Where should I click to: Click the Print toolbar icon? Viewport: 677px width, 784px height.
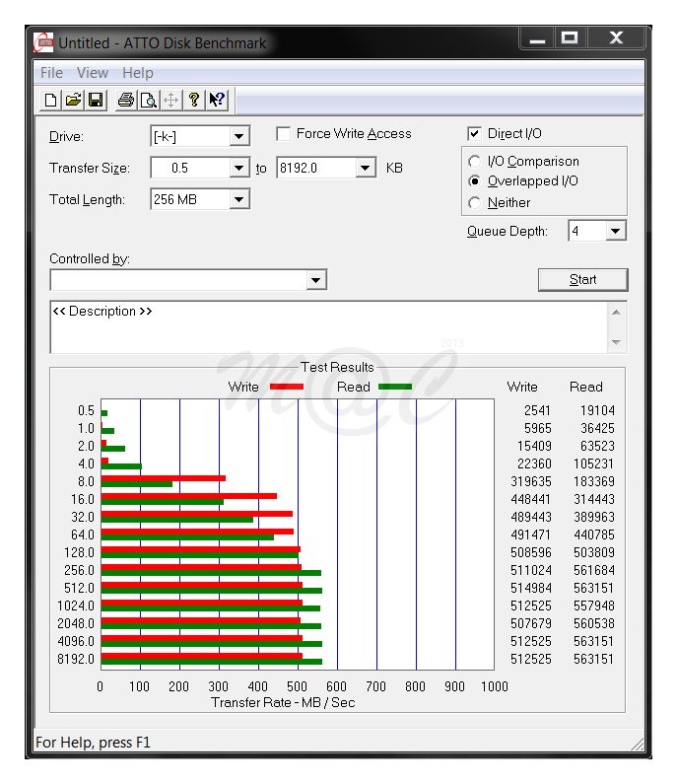[x=126, y=100]
